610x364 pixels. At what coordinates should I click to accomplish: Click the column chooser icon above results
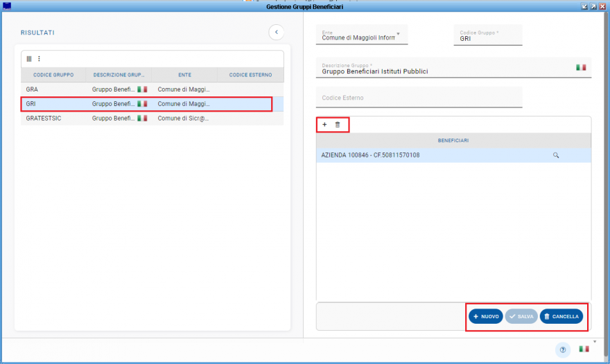tap(29, 59)
